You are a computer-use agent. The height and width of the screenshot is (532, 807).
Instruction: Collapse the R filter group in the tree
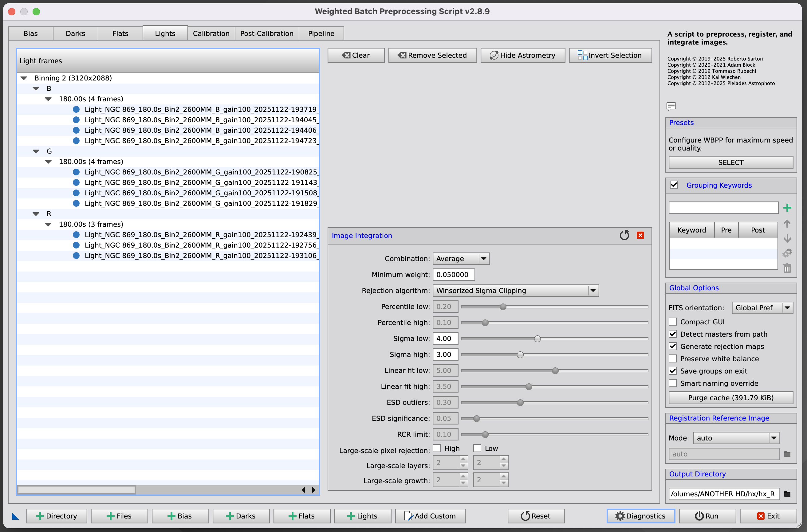[36, 214]
